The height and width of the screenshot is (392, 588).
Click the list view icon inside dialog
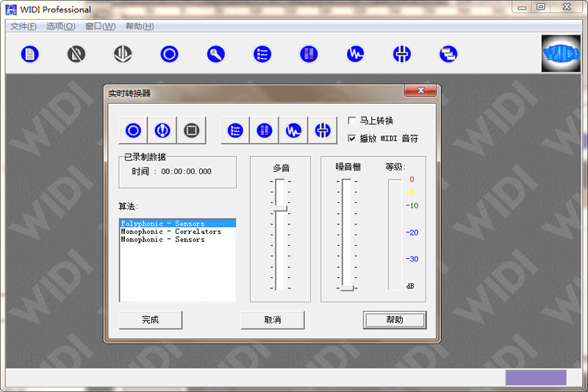click(235, 130)
